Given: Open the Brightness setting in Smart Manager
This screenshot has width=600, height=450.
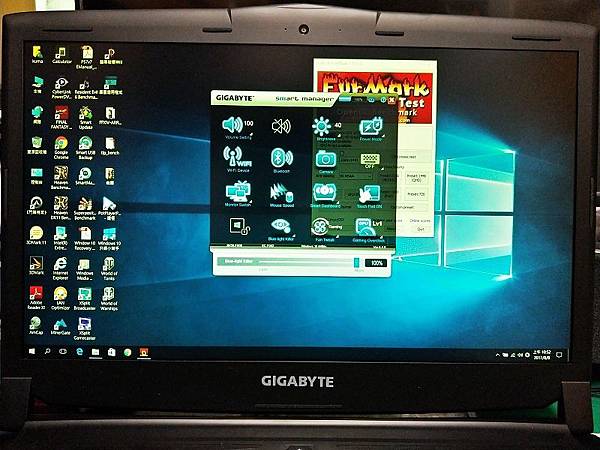Looking at the screenshot, I should [326, 129].
